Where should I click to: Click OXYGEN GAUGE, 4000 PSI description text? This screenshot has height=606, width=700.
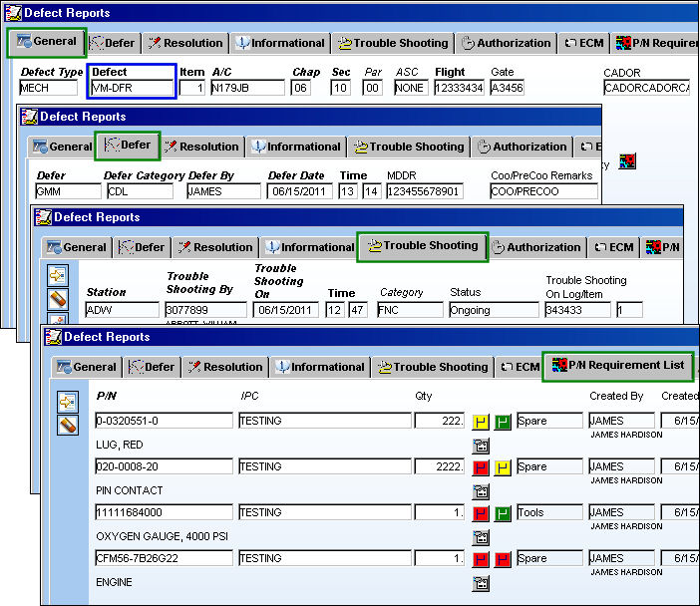pos(163,536)
